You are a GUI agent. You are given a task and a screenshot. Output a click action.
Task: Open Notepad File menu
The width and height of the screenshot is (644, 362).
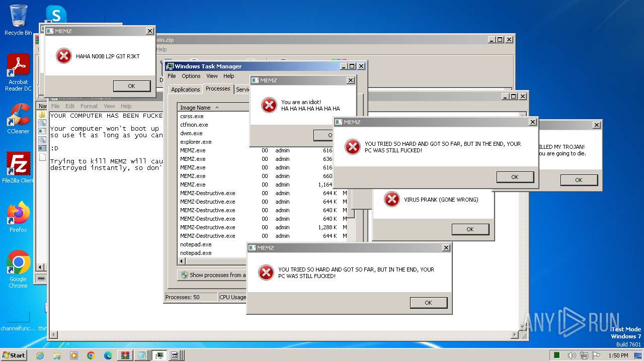[x=55, y=106]
